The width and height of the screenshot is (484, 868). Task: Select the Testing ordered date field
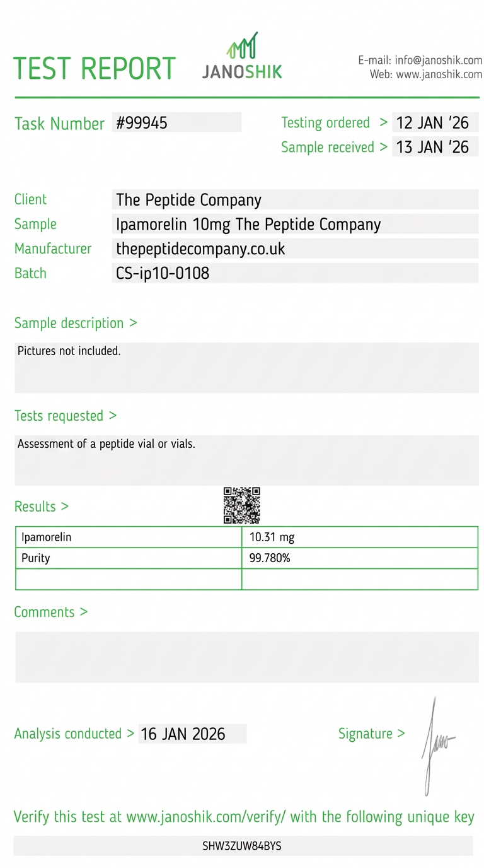point(434,122)
